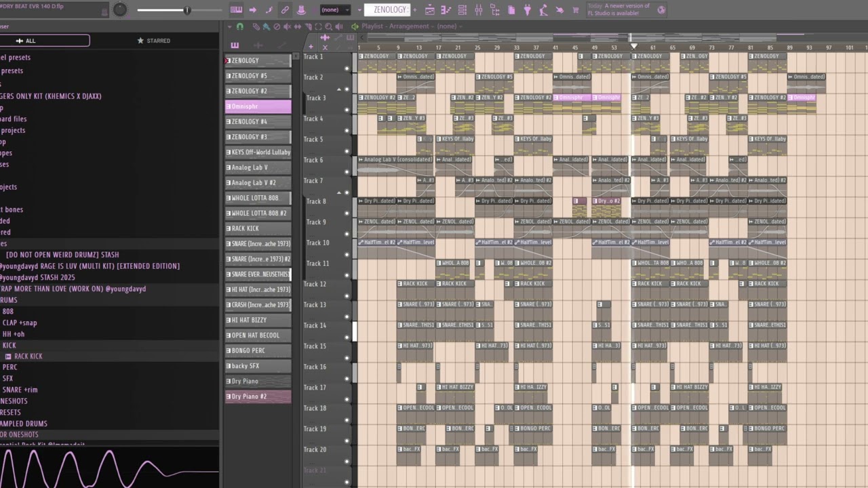868x488 pixels.
Task: Select the RACK KICK sample in browser
Action: pos(28,356)
